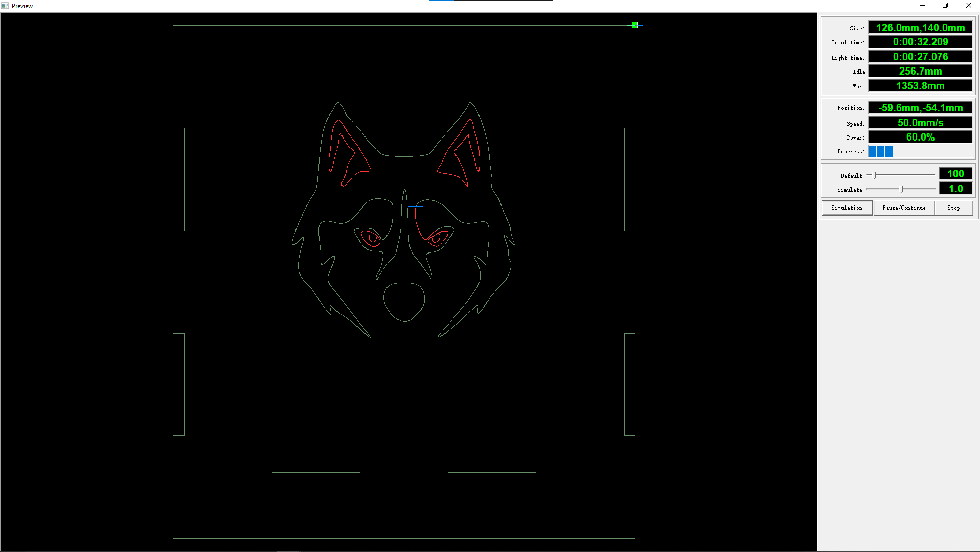This screenshot has height=552, width=980.
Task: Click the Preview window title icon
Action: point(5,6)
